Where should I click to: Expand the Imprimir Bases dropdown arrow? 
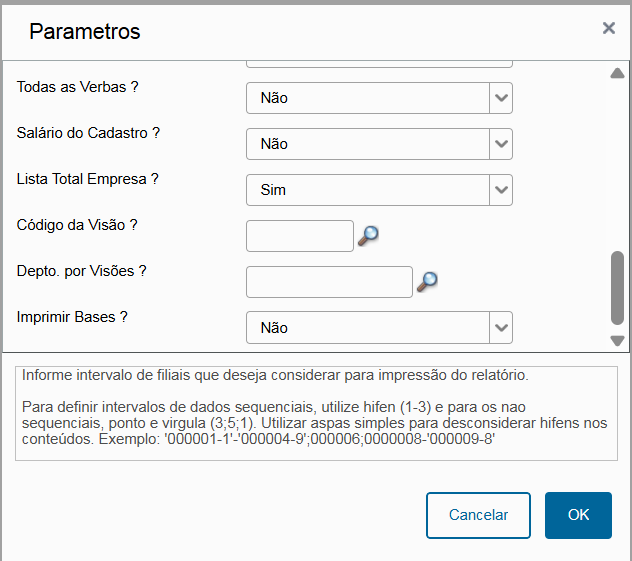501,328
